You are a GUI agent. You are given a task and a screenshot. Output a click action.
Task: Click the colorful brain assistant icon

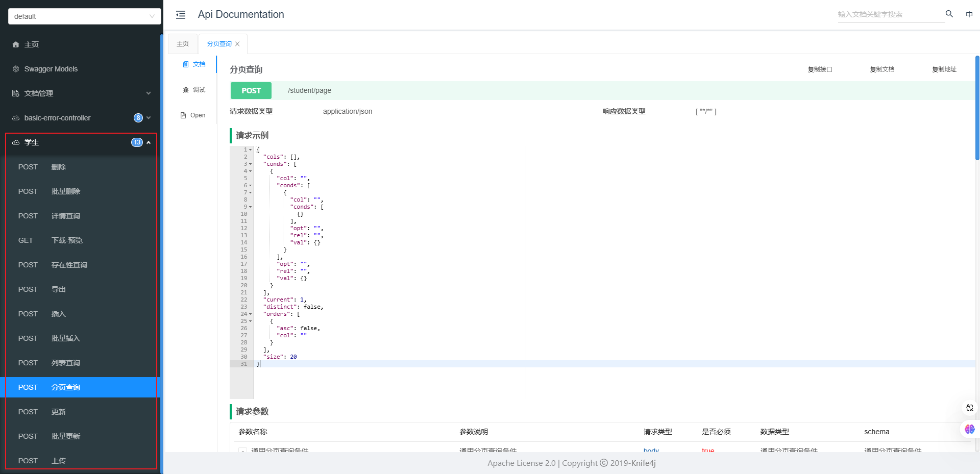(x=970, y=429)
